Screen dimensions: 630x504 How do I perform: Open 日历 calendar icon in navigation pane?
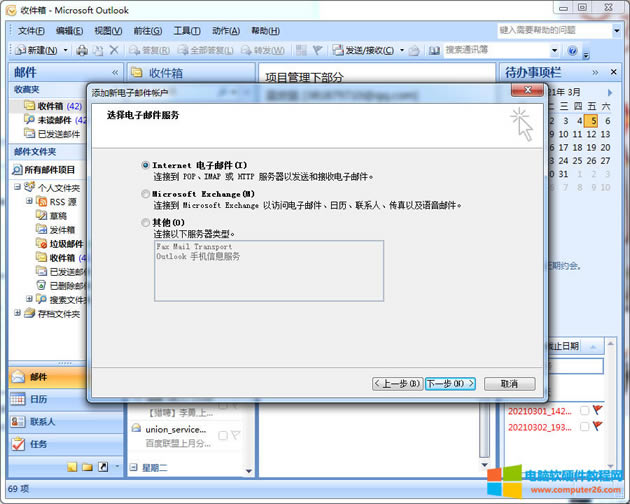(19, 400)
